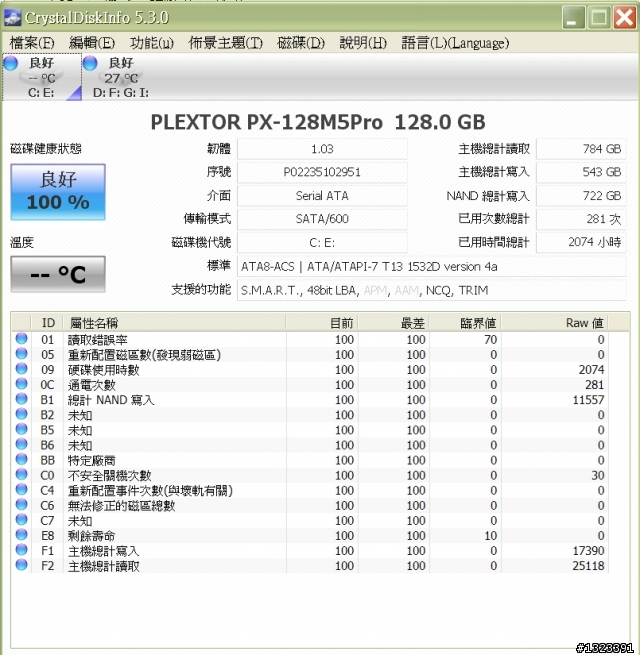Click the firmware value 1.03 field
640x656 pixels.
(x=322, y=149)
